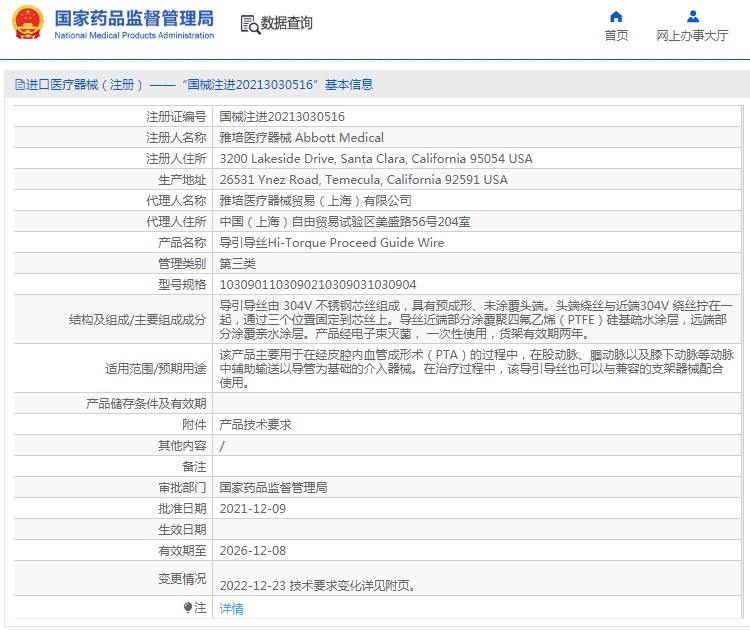Viewport: 750px width, 630px height.
Task: Select the 第三类 category value
Action: pos(237,264)
